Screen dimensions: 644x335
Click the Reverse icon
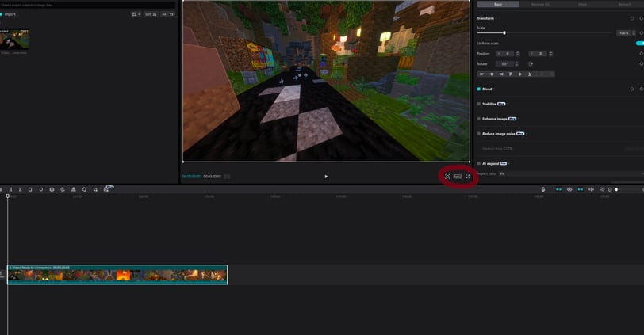[x=63, y=189]
